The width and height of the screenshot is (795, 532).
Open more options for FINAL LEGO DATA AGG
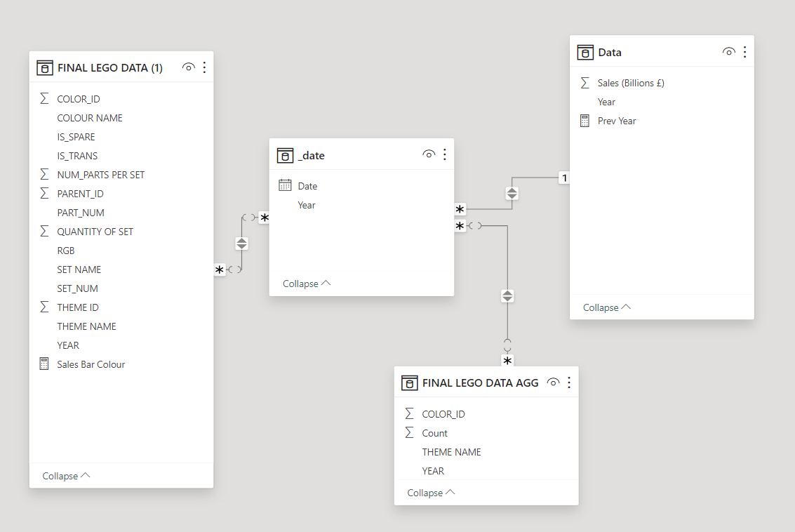(569, 383)
